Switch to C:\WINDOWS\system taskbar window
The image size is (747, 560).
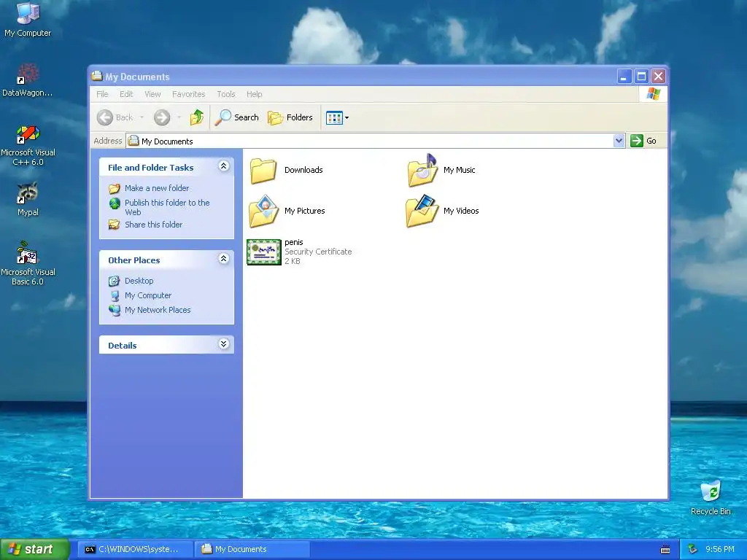[136, 549]
